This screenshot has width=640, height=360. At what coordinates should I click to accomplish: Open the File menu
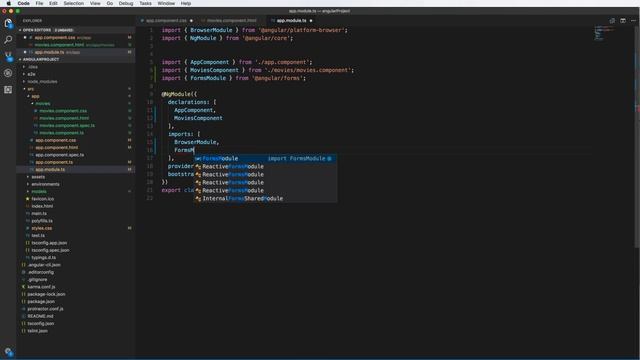tap(39, 3)
